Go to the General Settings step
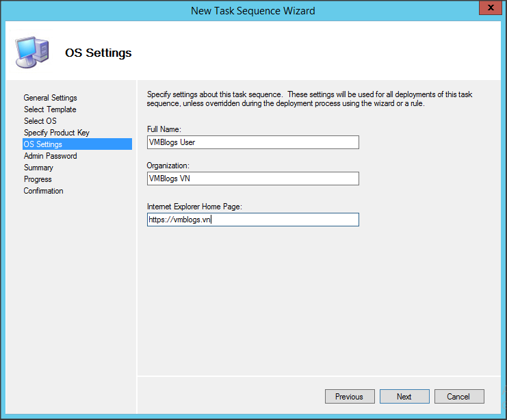Screen dimensions: 507x420 click(50, 98)
